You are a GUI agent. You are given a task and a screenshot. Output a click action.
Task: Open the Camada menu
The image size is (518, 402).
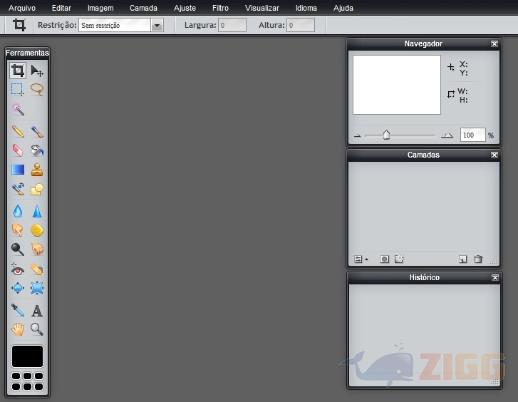click(x=143, y=8)
